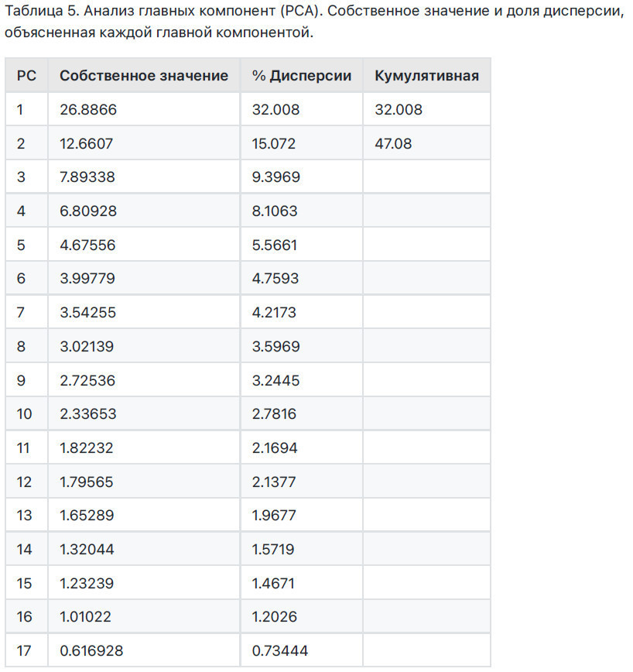Select the variance value 2.7816

pos(274,414)
